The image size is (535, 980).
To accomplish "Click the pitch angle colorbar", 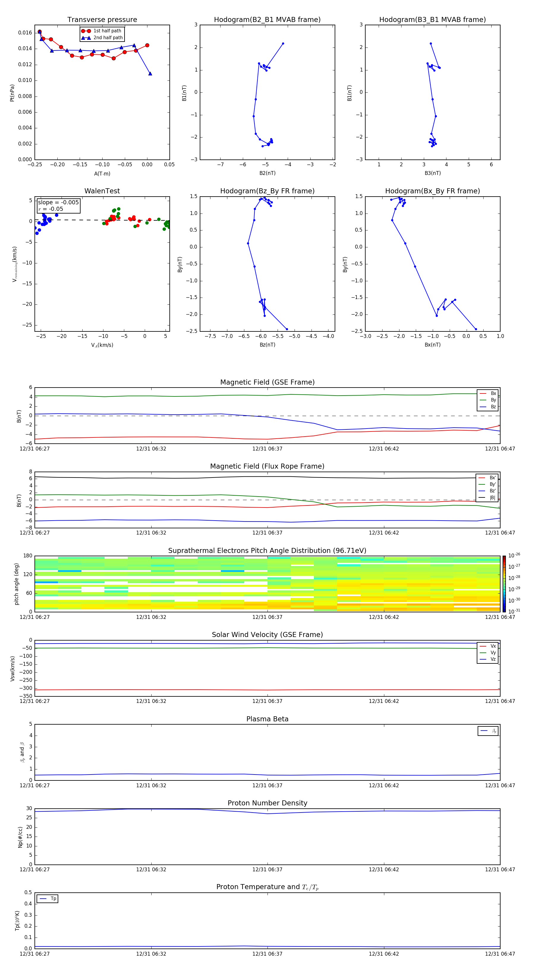I will (x=504, y=584).
